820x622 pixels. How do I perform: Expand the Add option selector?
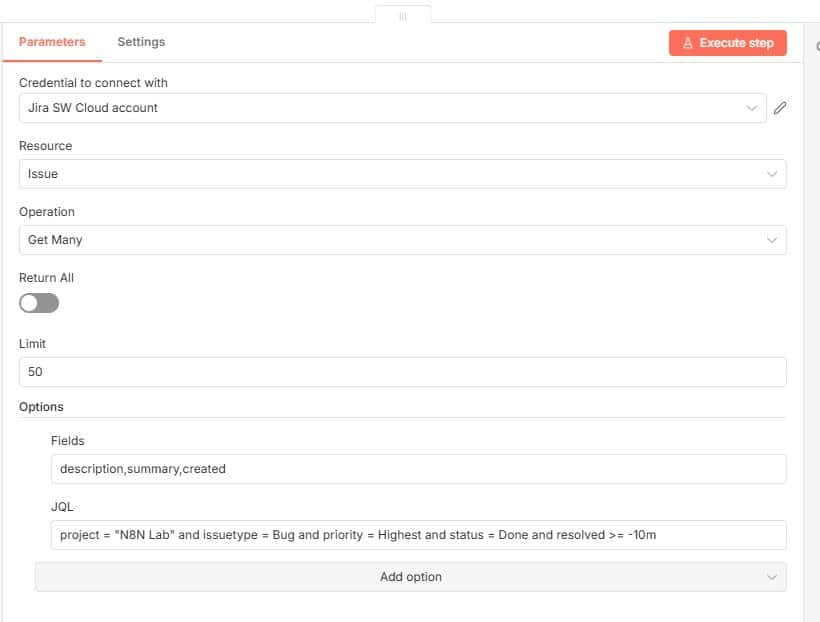click(410, 577)
